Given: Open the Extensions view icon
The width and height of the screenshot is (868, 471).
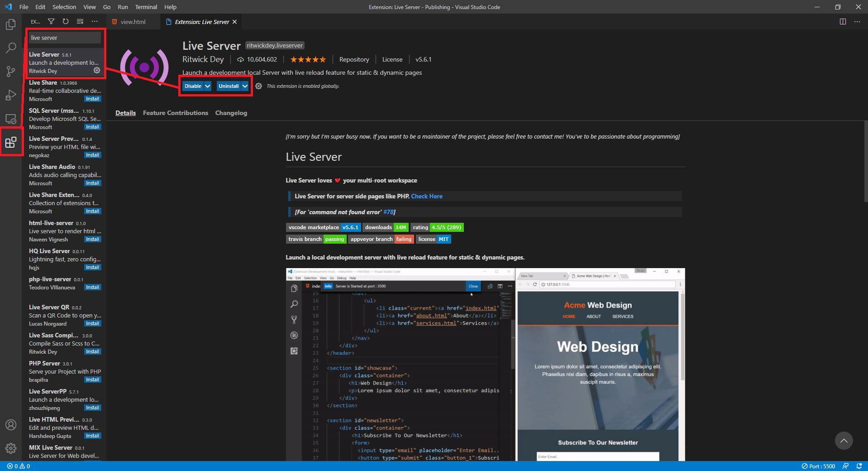Looking at the screenshot, I should (x=11, y=143).
